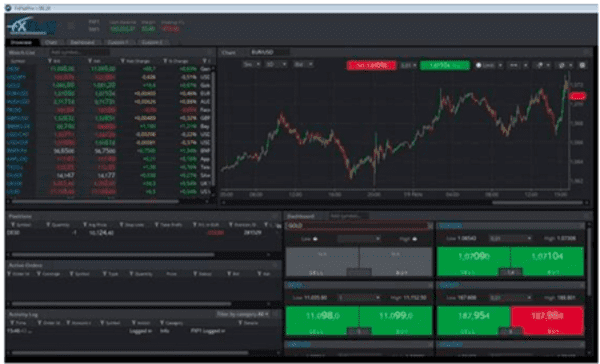
Task: Open the Bid price type dropdown on chart
Action: [303, 65]
